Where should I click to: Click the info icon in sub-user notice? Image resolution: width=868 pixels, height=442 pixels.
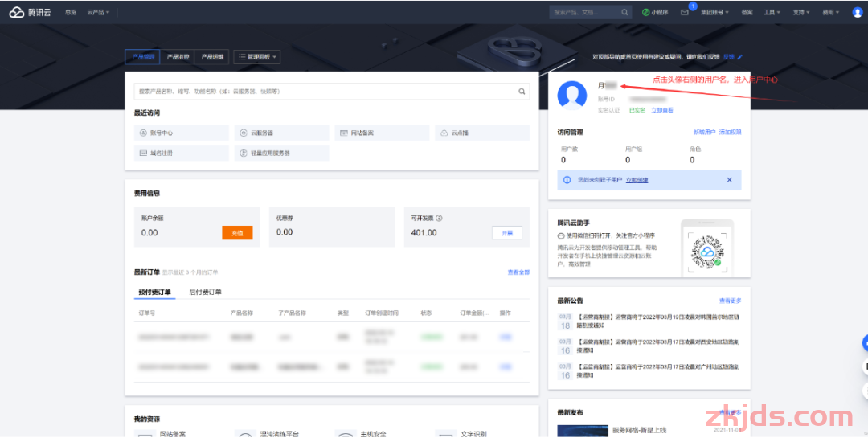coord(567,180)
